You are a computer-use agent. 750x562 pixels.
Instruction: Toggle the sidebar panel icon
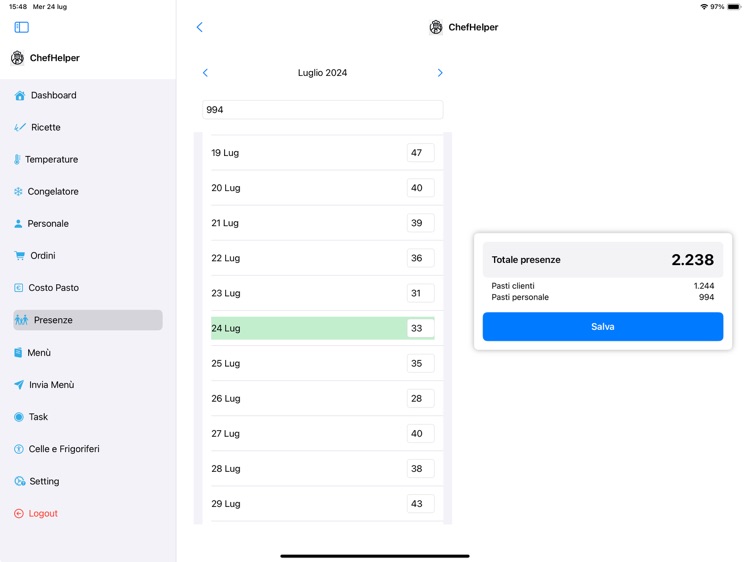22,27
